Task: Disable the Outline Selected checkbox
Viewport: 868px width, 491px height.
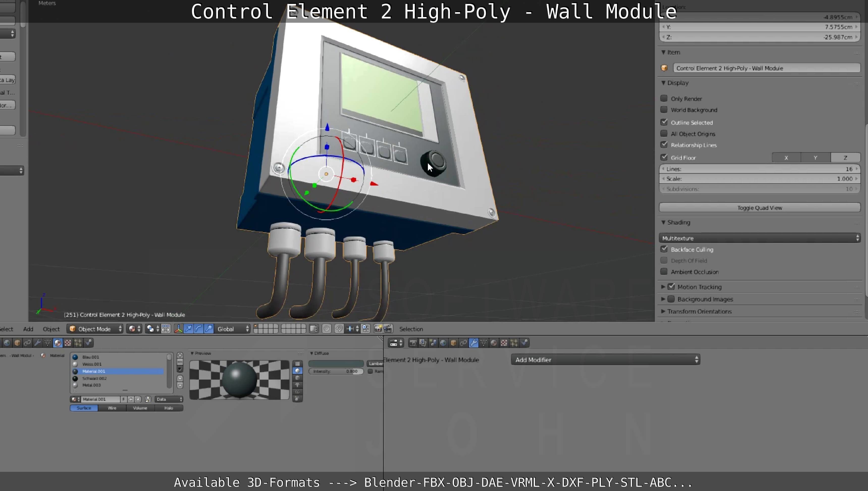Action: tap(664, 122)
